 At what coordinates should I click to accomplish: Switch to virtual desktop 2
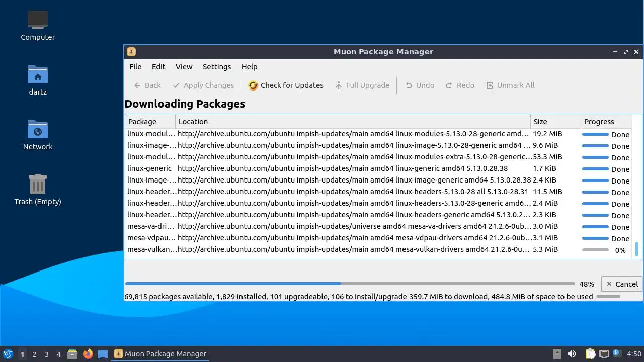[34, 354]
